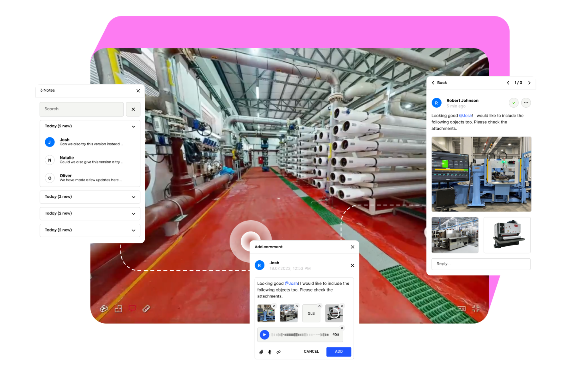Remove the GLB attachment from the comment
This screenshot has width=588, height=370.
tap(319, 305)
